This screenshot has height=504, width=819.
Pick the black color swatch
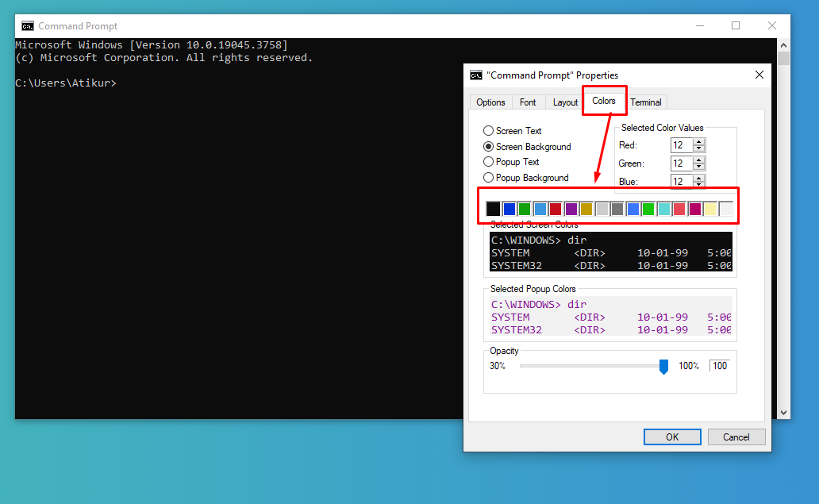tap(493, 209)
